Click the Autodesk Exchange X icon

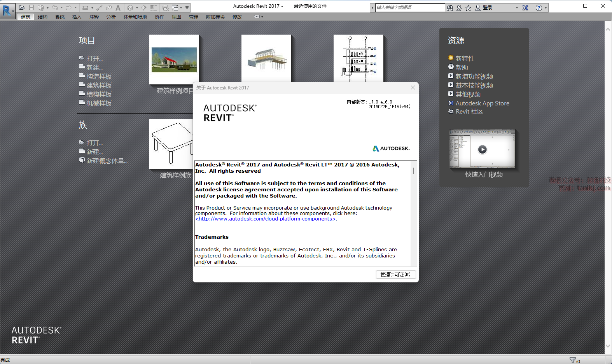[525, 8]
